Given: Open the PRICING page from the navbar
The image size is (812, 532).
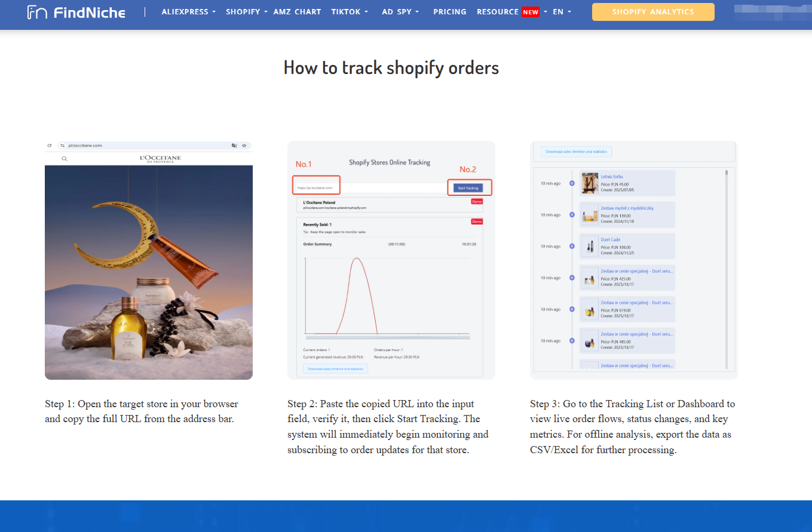Looking at the screenshot, I should click(x=450, y=11).
